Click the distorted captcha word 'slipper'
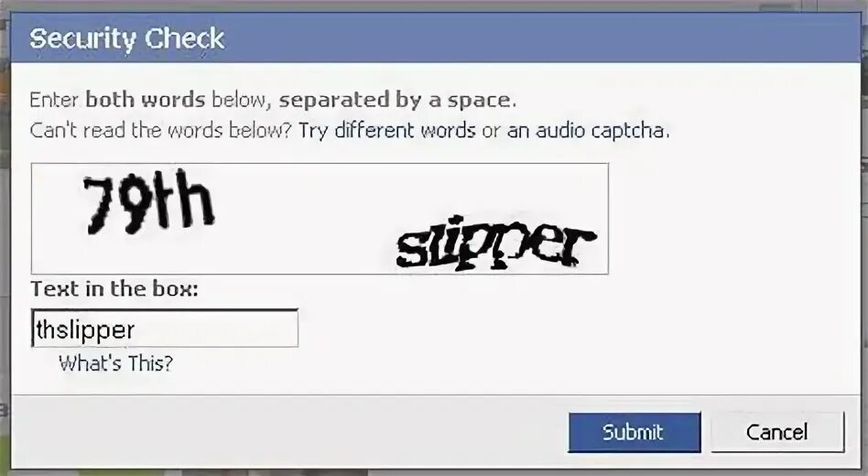868x476 pixels. pyautogui.click(x=495, y=243)
